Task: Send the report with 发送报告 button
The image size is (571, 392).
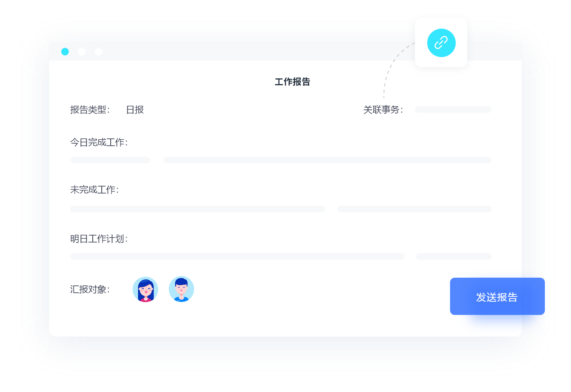Action: [497, 296]
